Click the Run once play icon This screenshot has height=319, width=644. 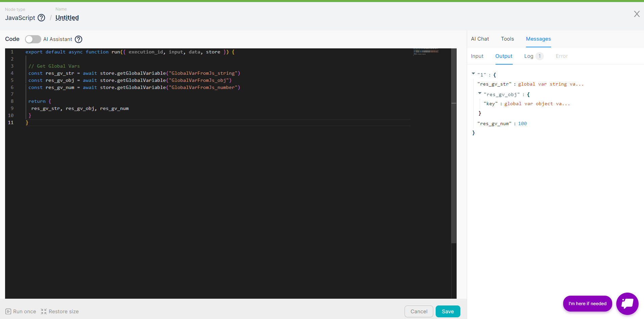coord(8,312)
